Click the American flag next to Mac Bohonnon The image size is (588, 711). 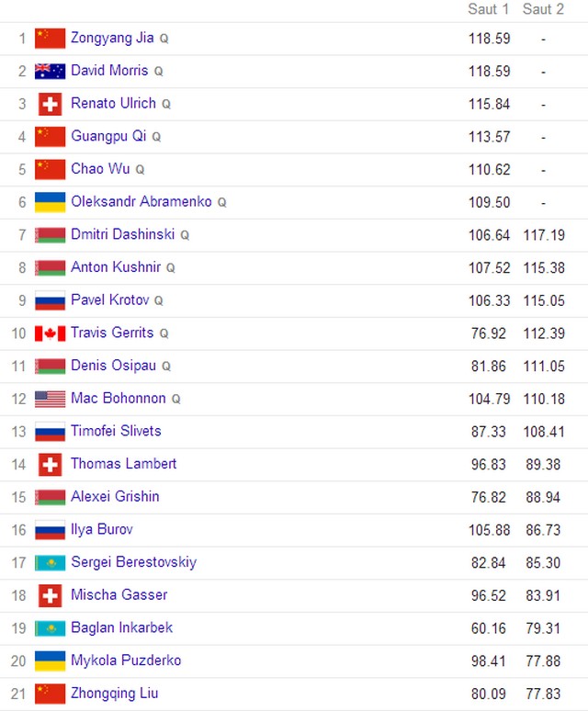50,399
